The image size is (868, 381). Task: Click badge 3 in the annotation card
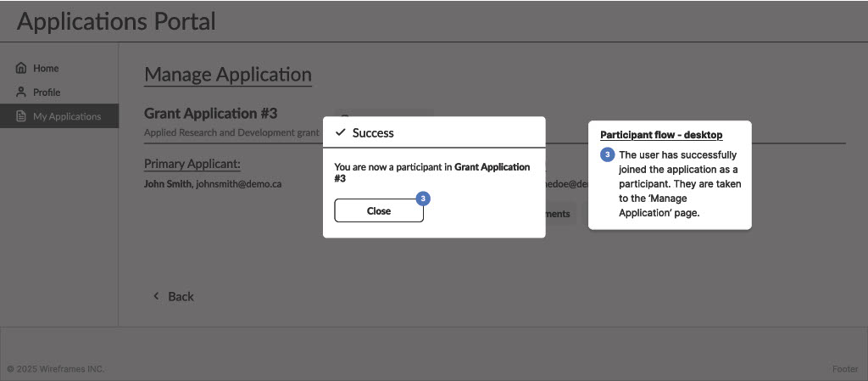pyautogui.click(x=608, y=155)
